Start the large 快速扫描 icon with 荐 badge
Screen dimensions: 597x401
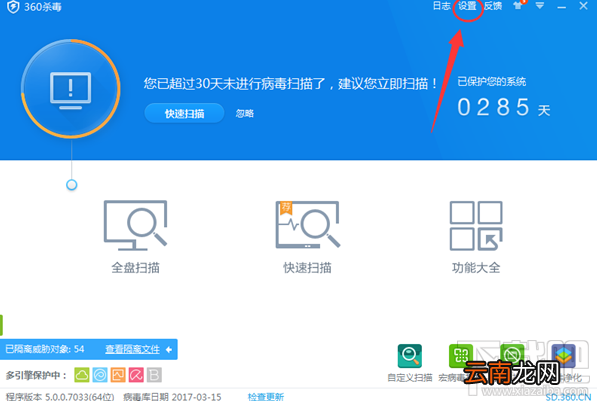[308, 225]
